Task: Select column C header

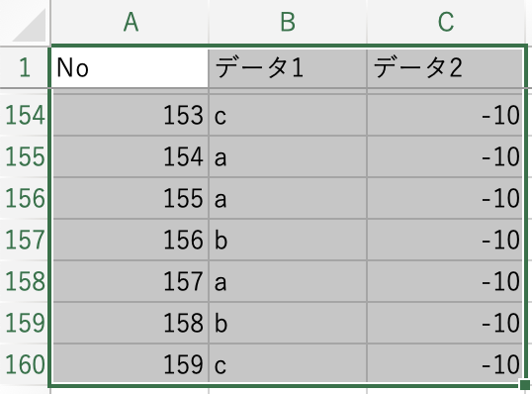Action: 446,22
